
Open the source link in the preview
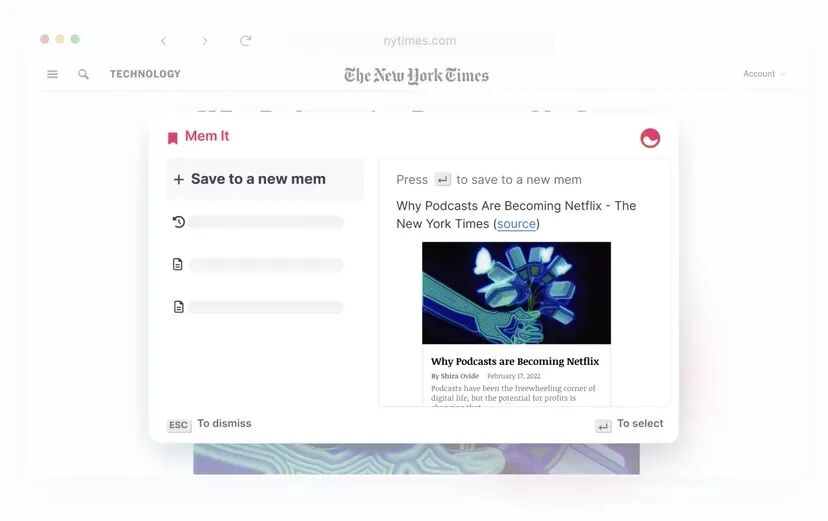tap(516, 224)
